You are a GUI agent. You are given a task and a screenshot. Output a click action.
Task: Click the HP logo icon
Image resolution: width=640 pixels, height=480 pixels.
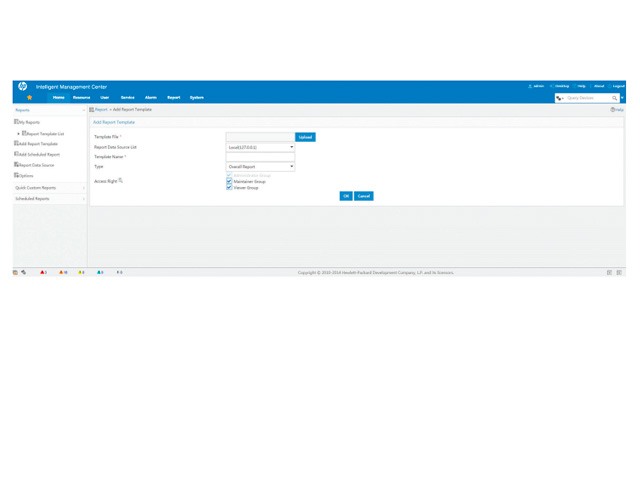[x=22, y=87]
